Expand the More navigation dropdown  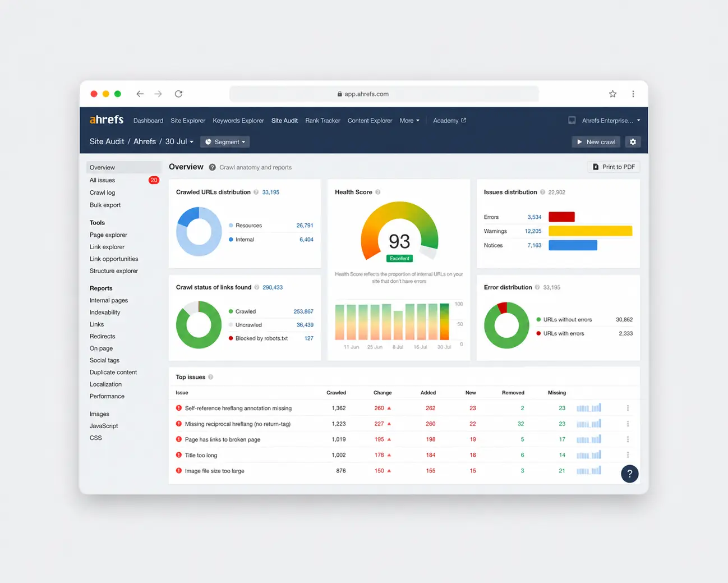409,121
